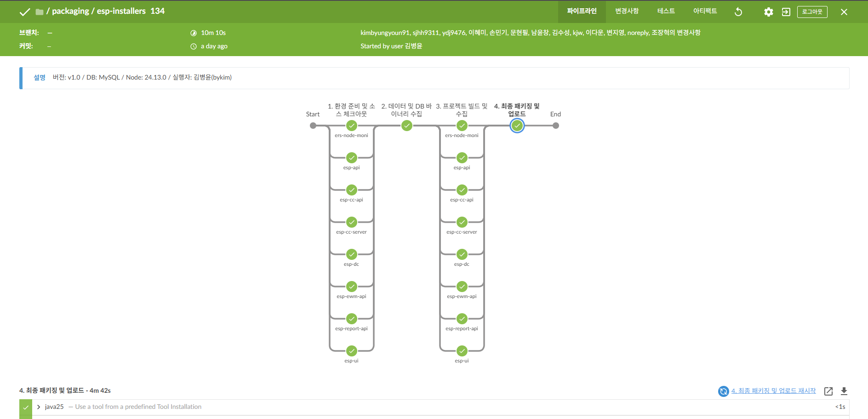Select stage 3 esp-report-api build node
Viewport: 868px width, 419px height.
[x=462, y=319]
